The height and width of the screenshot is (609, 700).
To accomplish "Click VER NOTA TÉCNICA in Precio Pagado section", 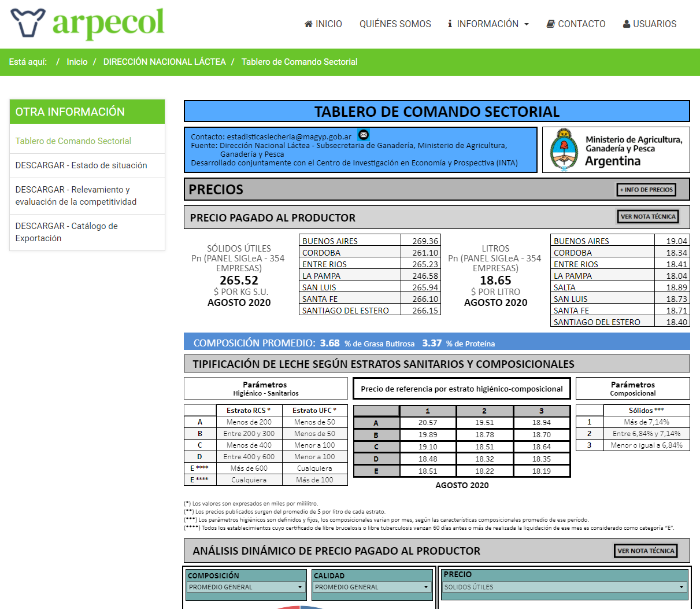I will tap(648, 216).
